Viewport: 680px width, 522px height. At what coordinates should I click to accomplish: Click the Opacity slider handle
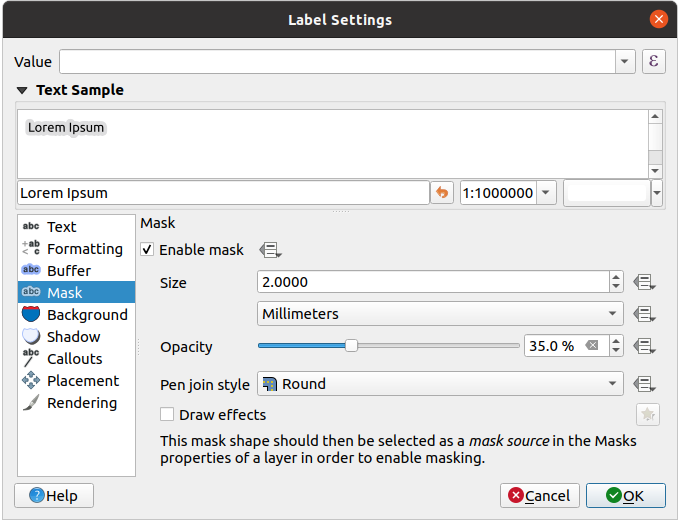click(352, 346)
